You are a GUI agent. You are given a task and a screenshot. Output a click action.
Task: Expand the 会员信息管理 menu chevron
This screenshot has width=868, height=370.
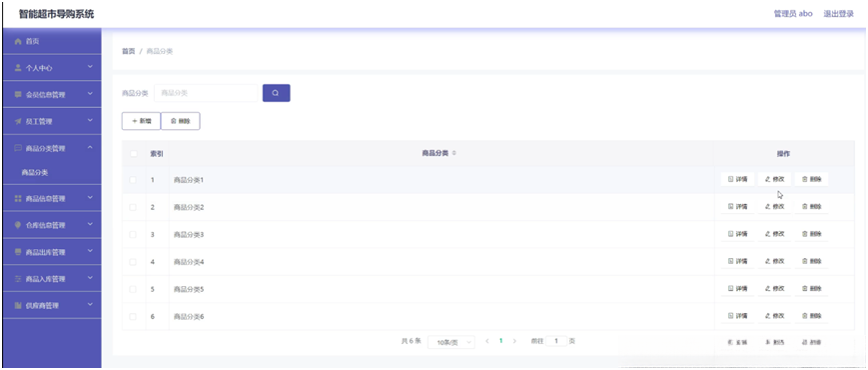(x=90, y=94)
